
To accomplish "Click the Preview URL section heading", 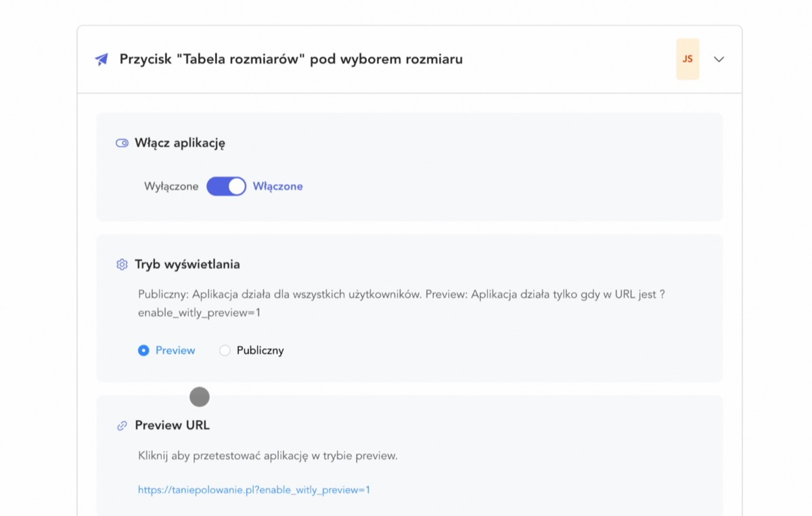I will click(172, 425).
